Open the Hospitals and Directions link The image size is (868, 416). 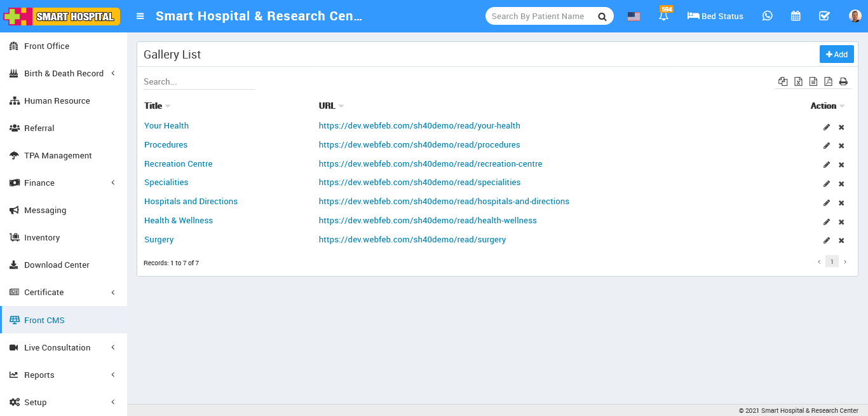click(x=191, y=202)
